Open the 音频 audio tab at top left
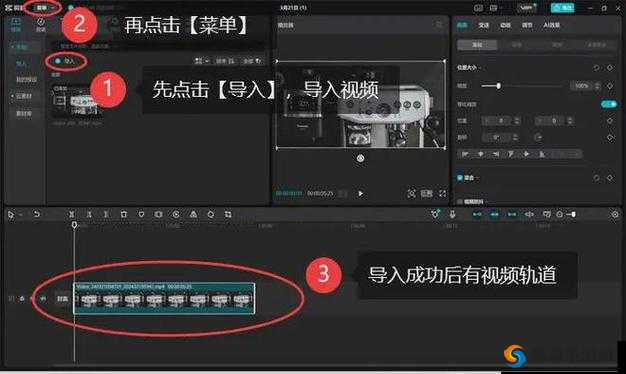 (41, 25)
